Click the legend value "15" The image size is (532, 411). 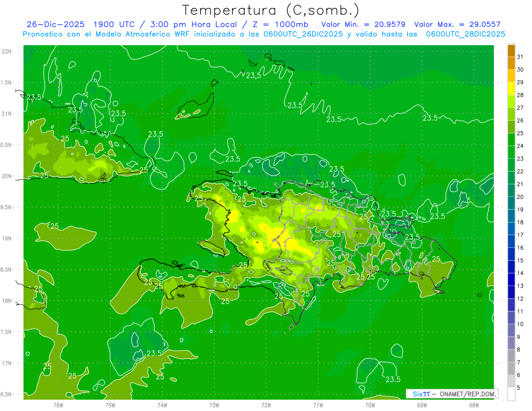(x=520, y=261)
